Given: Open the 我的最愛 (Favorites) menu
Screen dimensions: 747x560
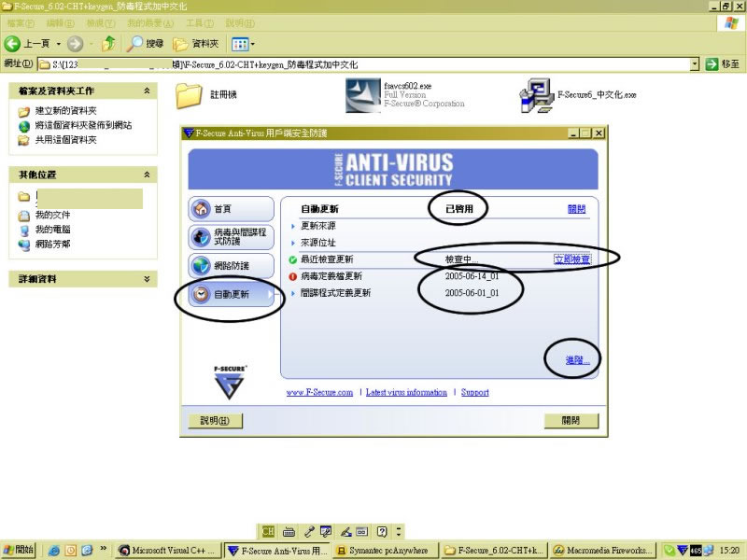Looking at the screenshot, I should point(150,23).
